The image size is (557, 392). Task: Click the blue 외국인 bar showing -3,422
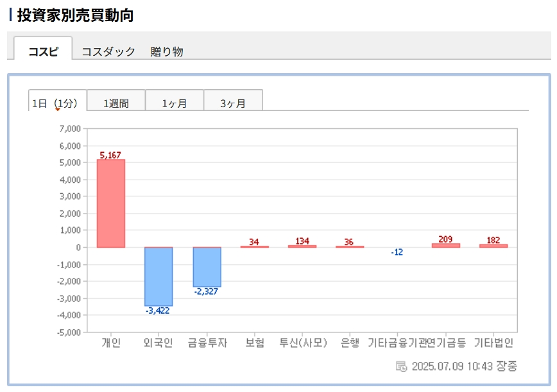(159, 277)
